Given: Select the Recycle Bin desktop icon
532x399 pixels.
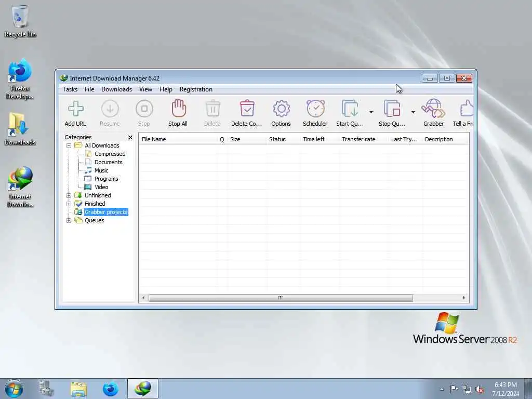Looking at the screenshot, I should click(20, 21).
